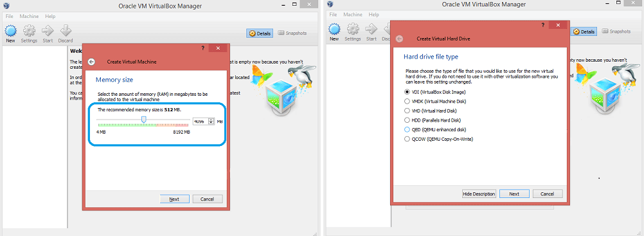Open File menu in right VirtualBox window
The image size is (644, 236).
333,14
